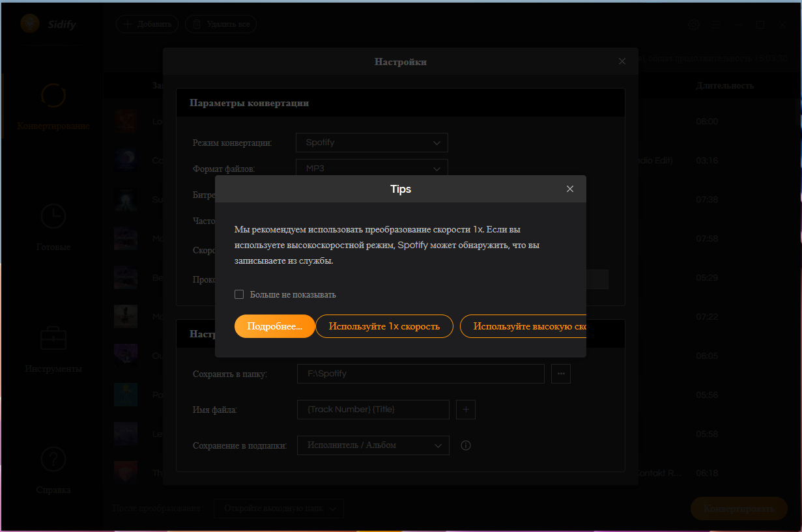The image size is (802, 532).
Task: Click the duration value 06:05
Action: 707,356
